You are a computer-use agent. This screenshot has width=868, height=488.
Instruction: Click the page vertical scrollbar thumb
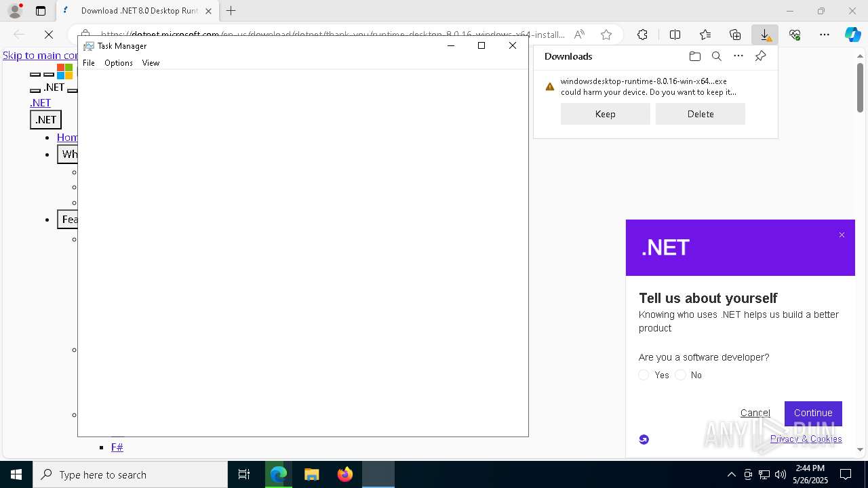[x=860, y=87]
